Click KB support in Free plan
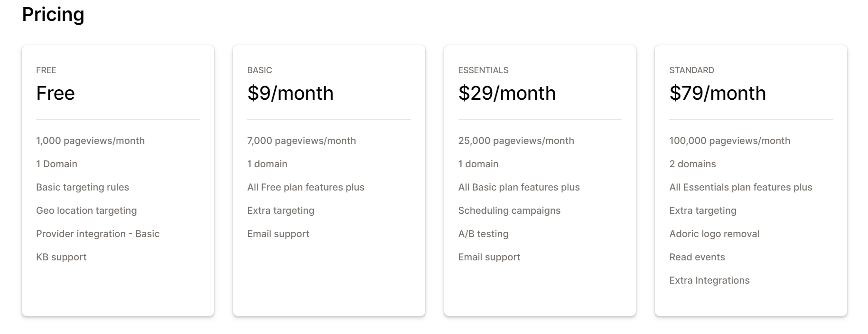The width and height of the screenshot is (868, 334). pyautogui.click(x=61, y=257)
